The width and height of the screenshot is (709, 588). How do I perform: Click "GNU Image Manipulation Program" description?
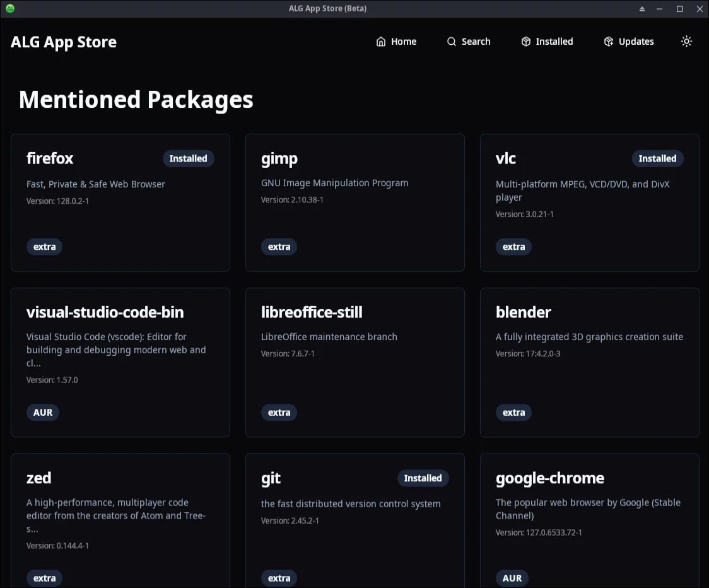334,183
